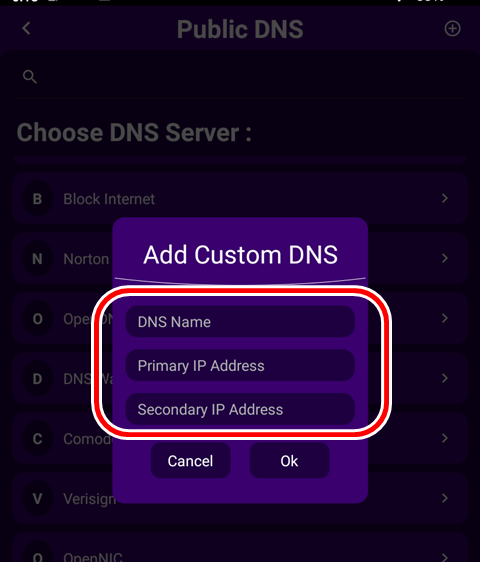Cancel the Add Custom DNS dialog
The width and height of the screenshot is (480, 562).
(190, 461)
